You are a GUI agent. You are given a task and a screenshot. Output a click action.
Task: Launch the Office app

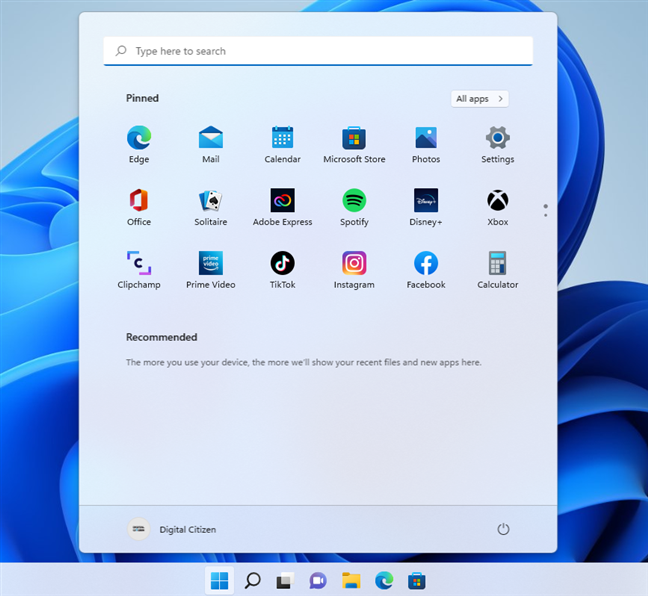[x=139, y=207]
